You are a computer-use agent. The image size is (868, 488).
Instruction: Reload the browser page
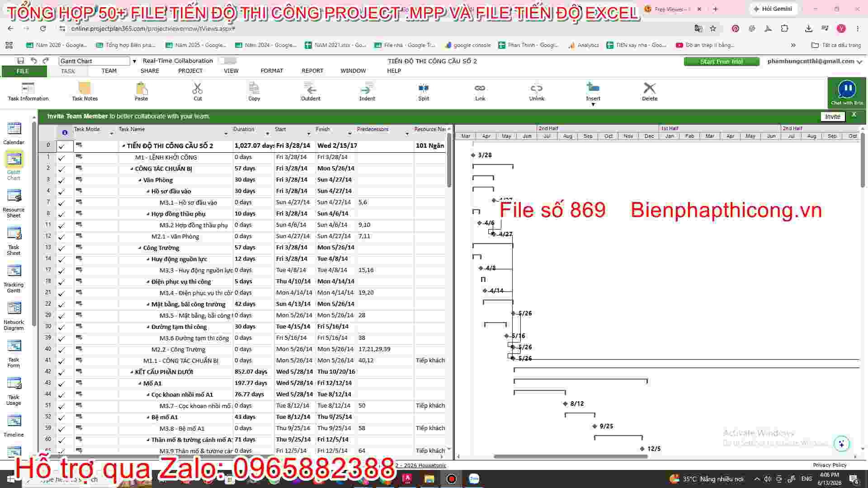click(43, 28)
